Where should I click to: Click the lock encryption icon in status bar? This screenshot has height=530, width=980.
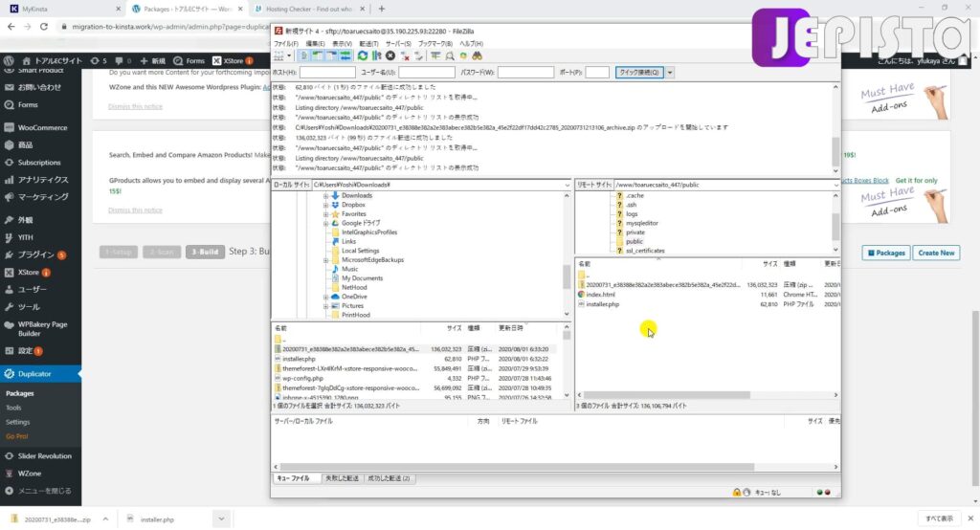coord(736,493)
